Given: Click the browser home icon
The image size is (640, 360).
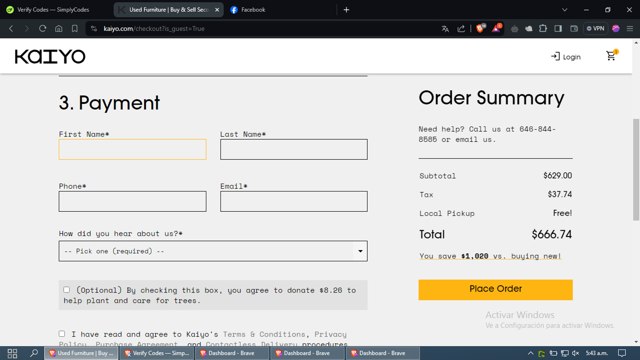Looking at the screenshot, I should pos(59,29).
